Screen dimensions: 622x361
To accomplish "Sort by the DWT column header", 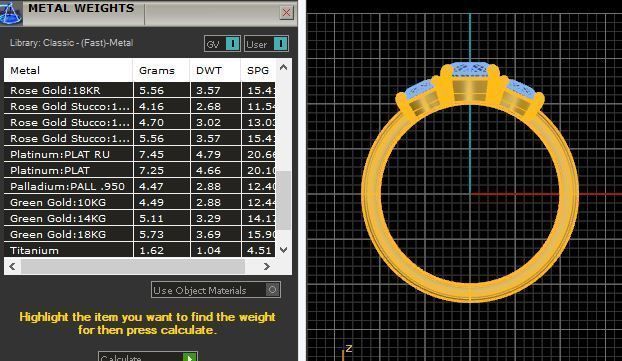I will click(x=215, y=71).
